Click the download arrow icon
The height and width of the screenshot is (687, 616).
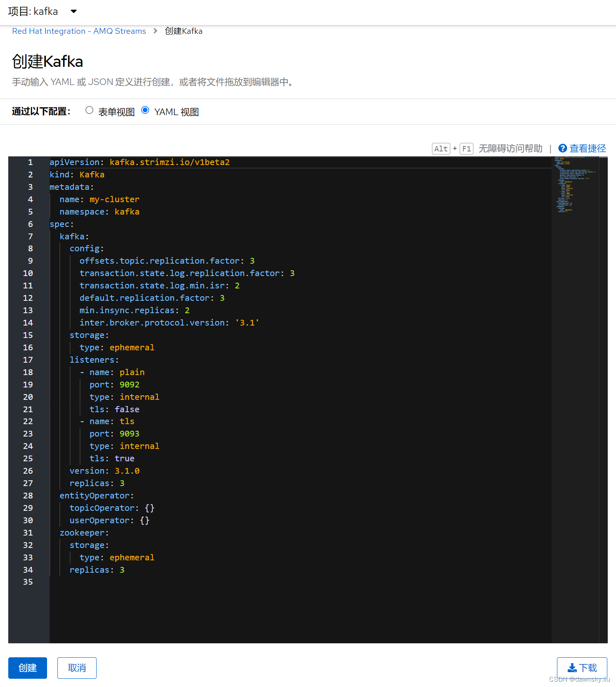572,668
